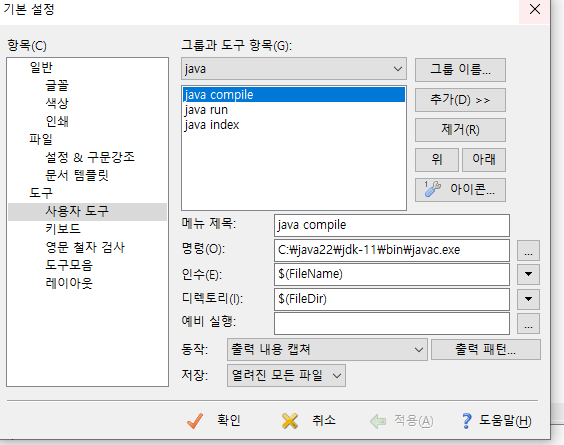The height and width of the screenshot is (445, 564).
Task: Browse for the 예비 실행 file
Action: pyautogui.click(x=528, y=323)
